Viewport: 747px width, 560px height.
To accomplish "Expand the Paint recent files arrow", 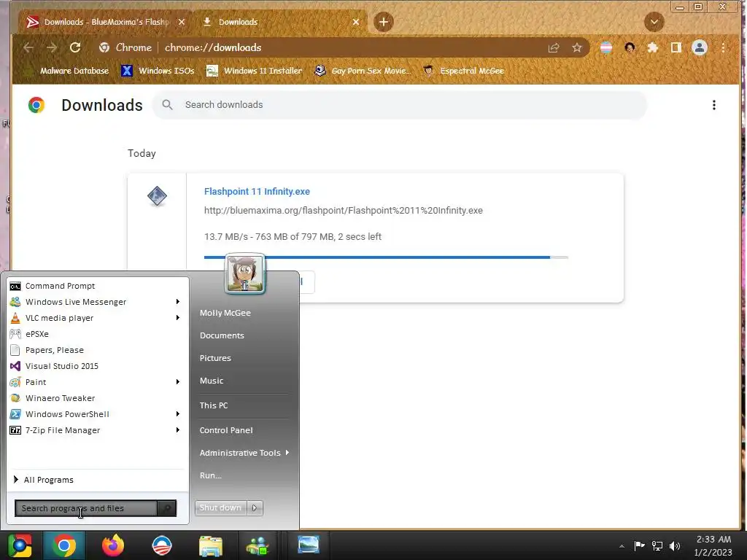I will 178,382.
